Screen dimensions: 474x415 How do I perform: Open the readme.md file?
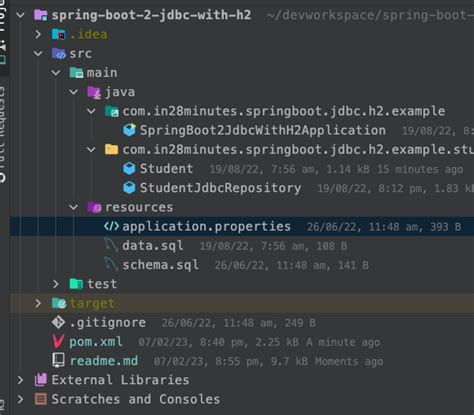pos(104,361)
